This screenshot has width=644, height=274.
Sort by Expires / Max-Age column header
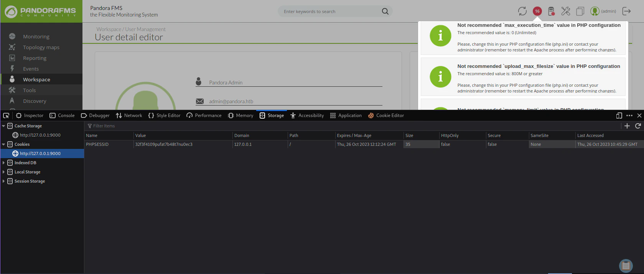[369, 135]
